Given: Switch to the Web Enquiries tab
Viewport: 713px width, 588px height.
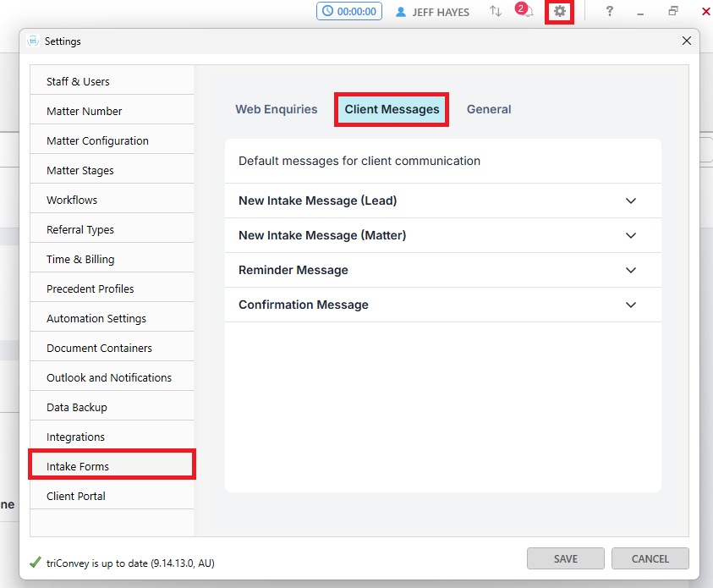Looking at the screenshot, I should [277, 109].
